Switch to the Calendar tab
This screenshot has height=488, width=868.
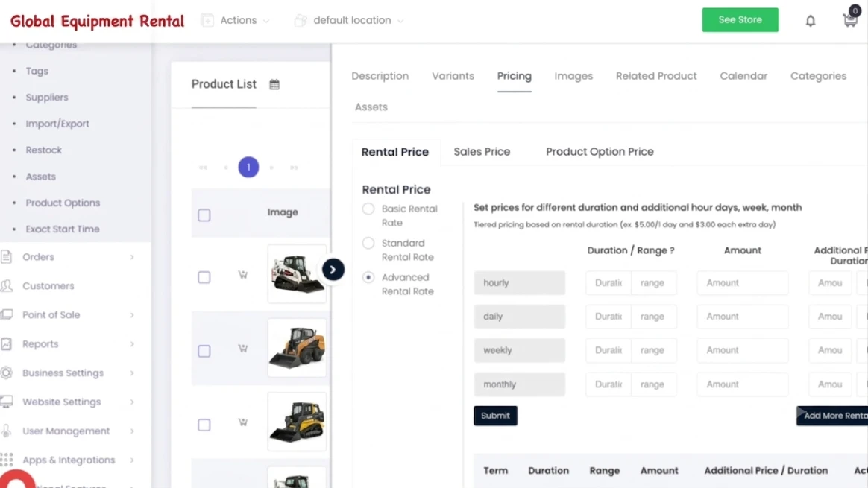[743, 76]
